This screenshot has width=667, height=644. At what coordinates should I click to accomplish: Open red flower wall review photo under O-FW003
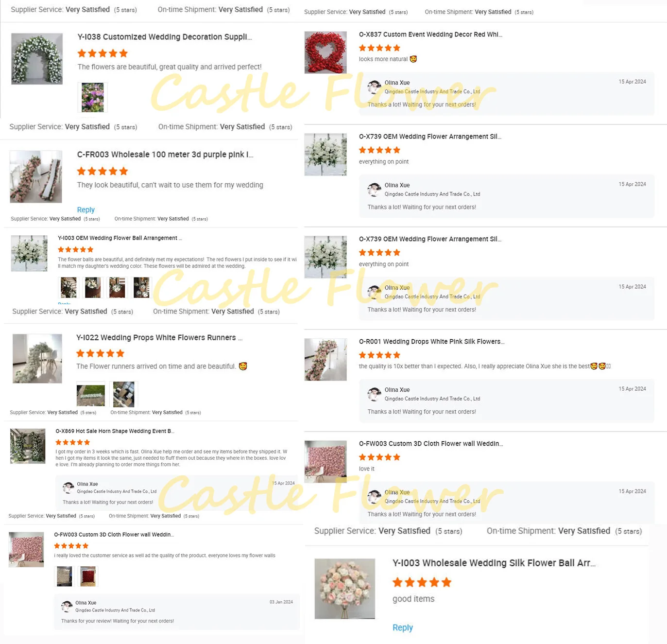coord(88,576)
